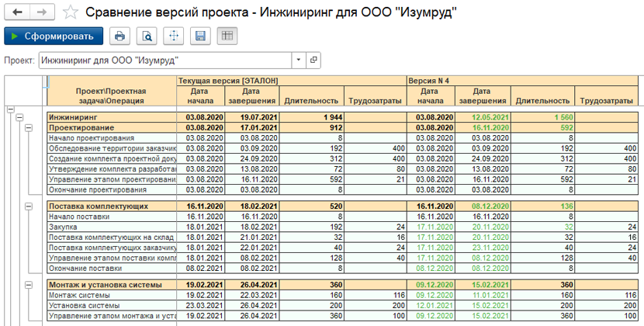The width and height of the screenshot is (644, 326).
Task: Click the Сформировать button
Action: coord(54,36)
